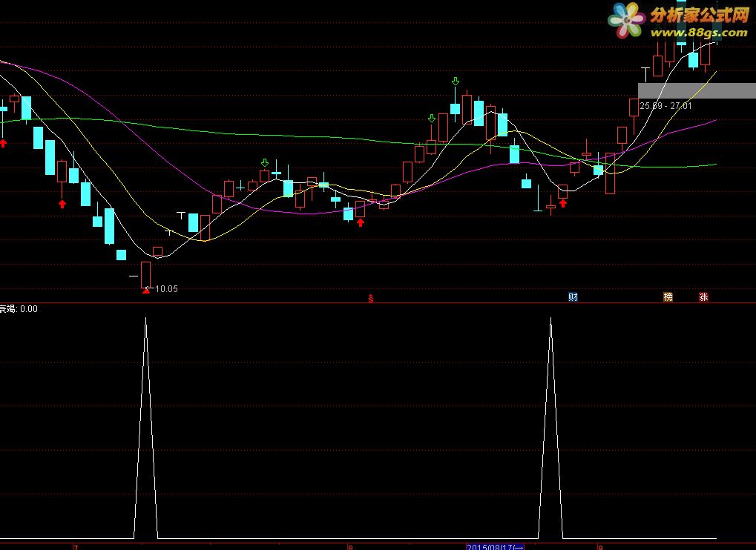
Task: Select the gray gap zone labeled 25.89 - 27.01
Action: [697, 90]
